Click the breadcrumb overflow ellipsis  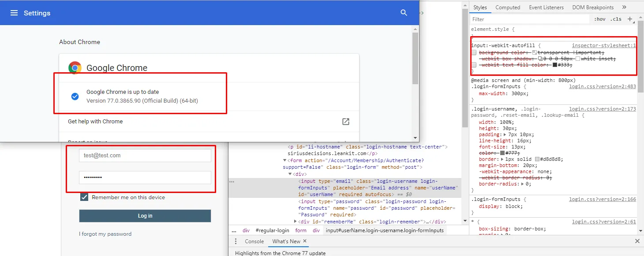point(234,230)
